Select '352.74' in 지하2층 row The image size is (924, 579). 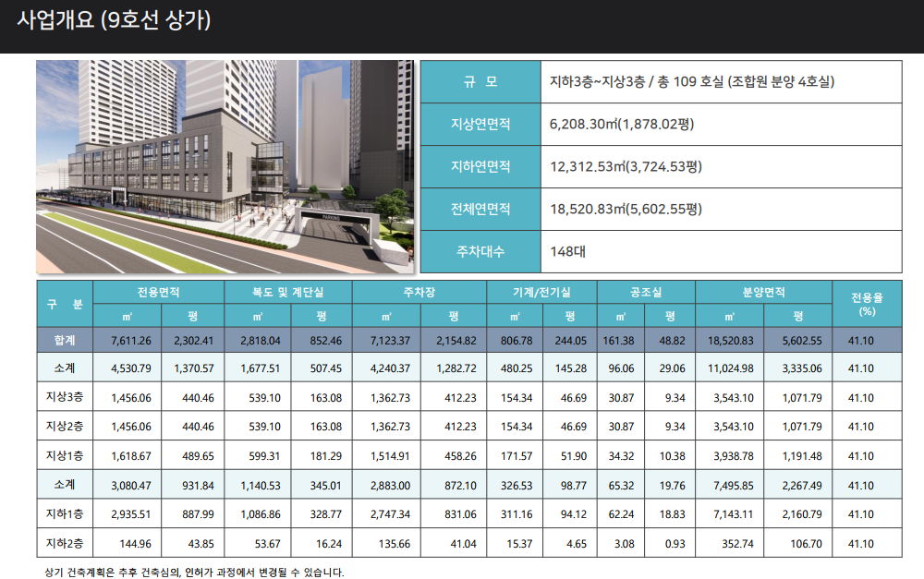point(737,544)
